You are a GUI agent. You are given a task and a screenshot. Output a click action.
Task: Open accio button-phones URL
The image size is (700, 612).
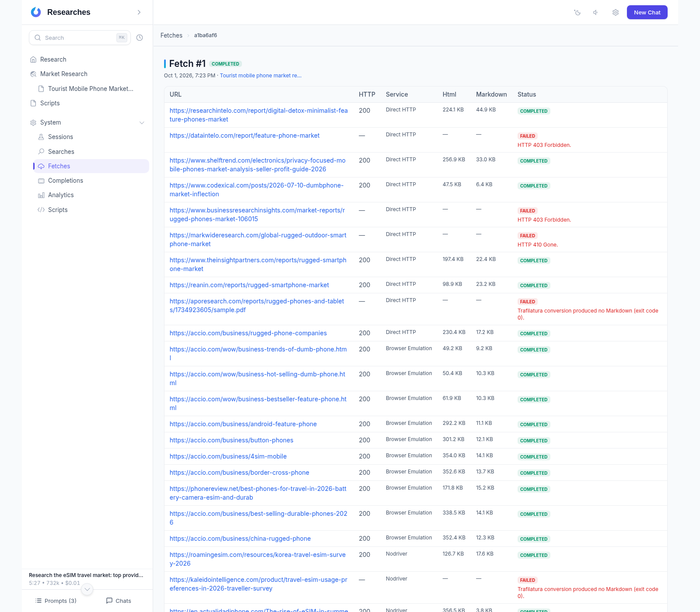tap(231, 440)
